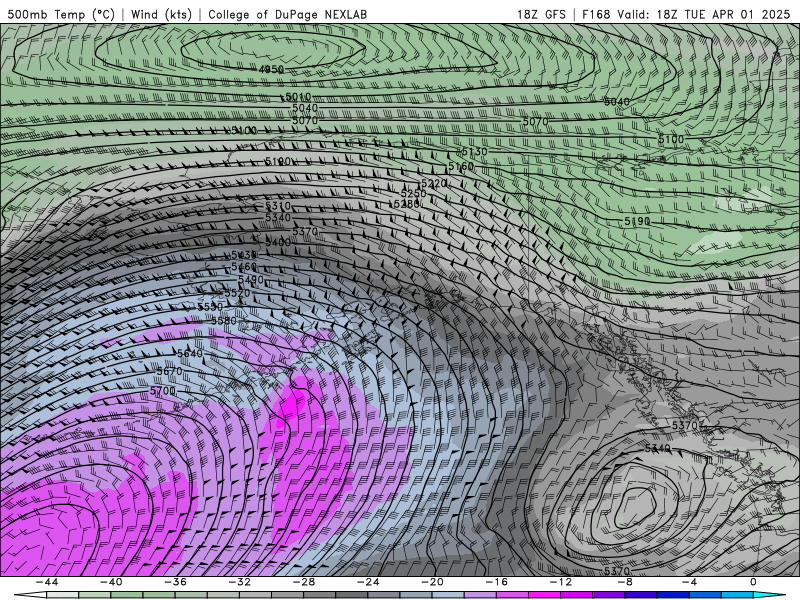Click the -4 color scale label
The image size is (800, 600).
[x=690, y=582]
